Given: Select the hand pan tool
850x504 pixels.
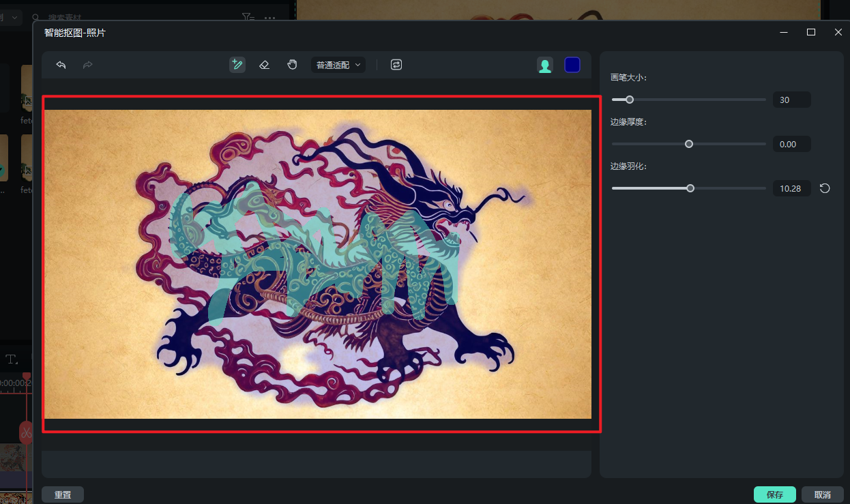Looking at the screenshot, I should tap(292, 65).
